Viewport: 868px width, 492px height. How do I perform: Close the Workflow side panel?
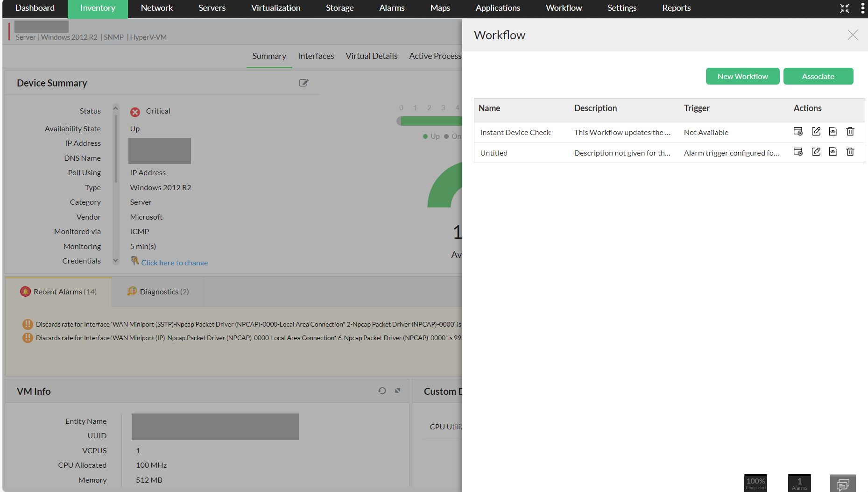point(853,35)
